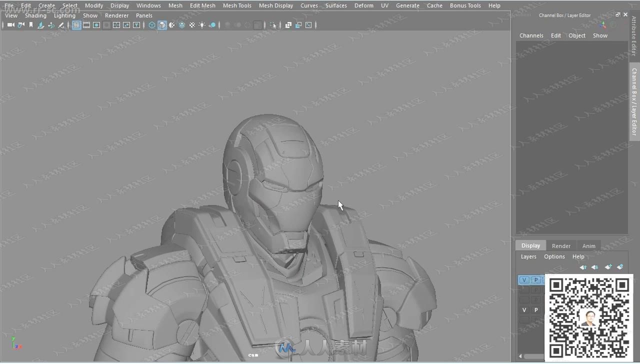Float the Channel Box panel window
640x364 pixels.
click(617, 15)
